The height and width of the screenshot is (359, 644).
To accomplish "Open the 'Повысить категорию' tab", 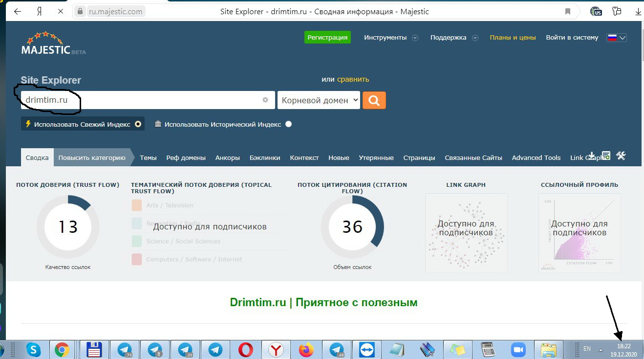I will tap(92, 157).
